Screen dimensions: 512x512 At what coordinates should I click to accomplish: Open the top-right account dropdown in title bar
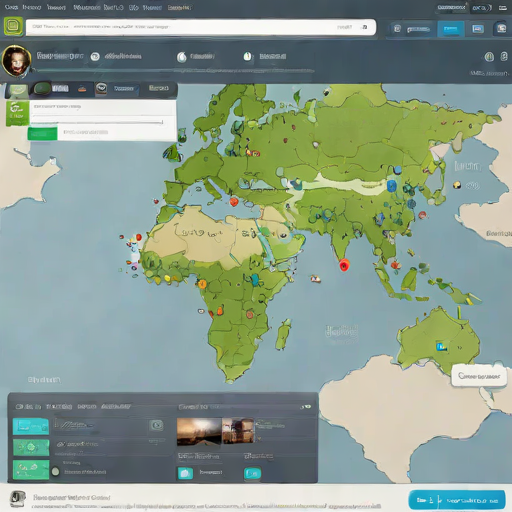click(482, 8)
